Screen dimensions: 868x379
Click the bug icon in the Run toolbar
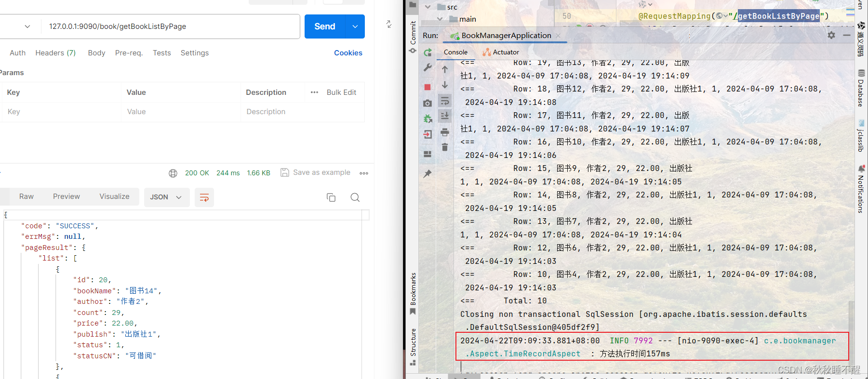pyautogui.click(x=427, y=118)
